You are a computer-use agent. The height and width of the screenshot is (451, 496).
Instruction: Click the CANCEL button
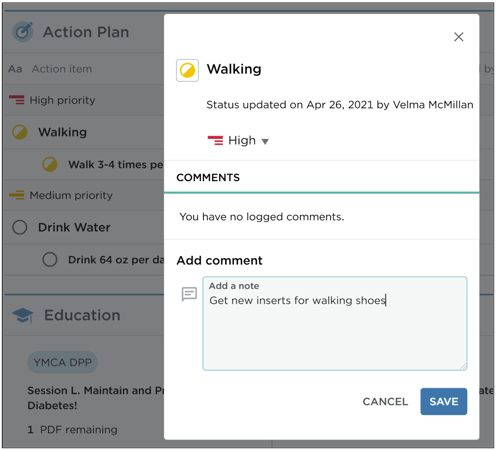[x=385, y=401]
